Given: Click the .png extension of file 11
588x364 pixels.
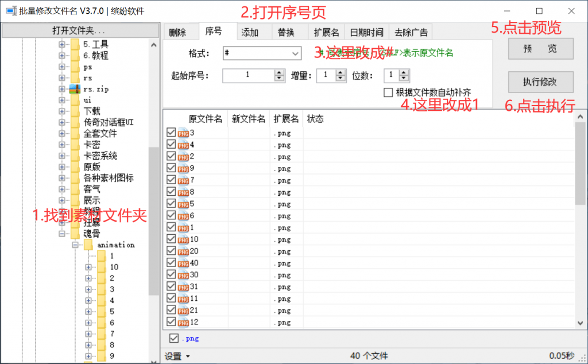Looking at the screenshot, I should tap(282, 299).
